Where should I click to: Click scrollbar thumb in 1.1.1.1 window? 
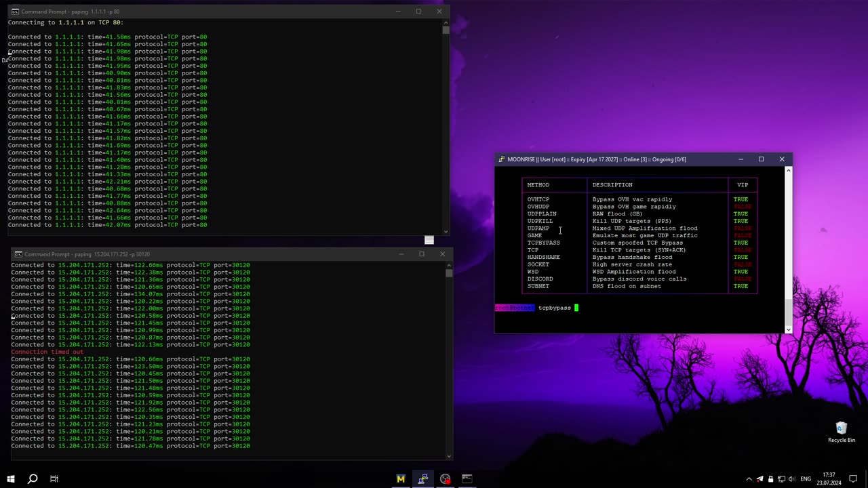[446, 30]
